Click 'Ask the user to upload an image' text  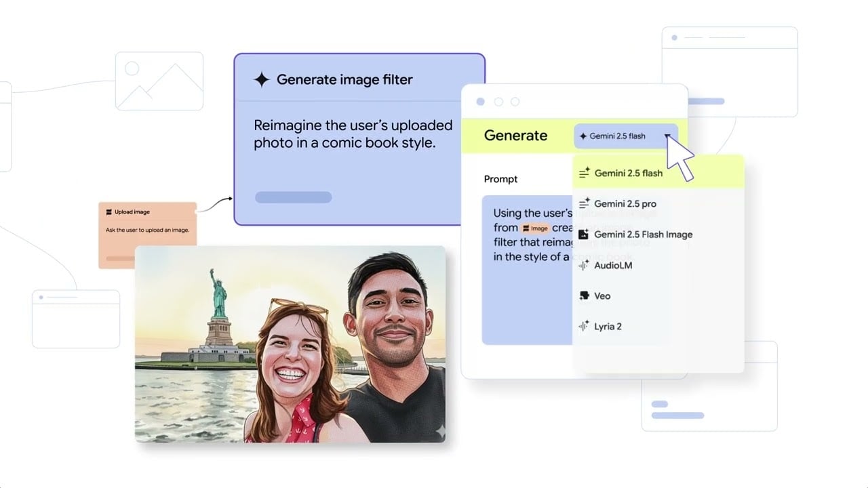click(x=147, y=230)
